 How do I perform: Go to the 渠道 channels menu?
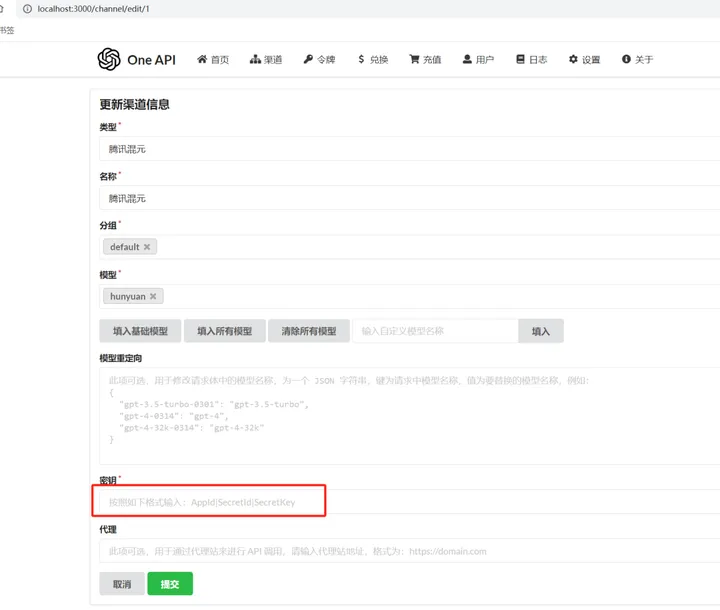pos(266,59)
